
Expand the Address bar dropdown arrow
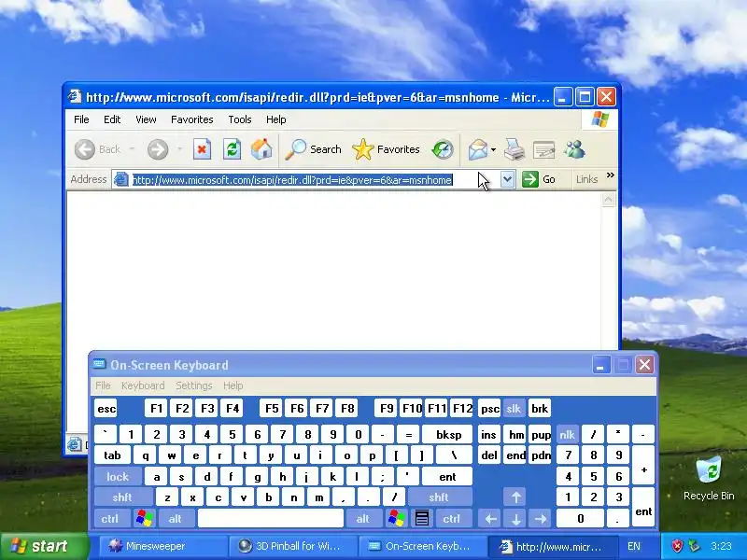pos(508,179)
